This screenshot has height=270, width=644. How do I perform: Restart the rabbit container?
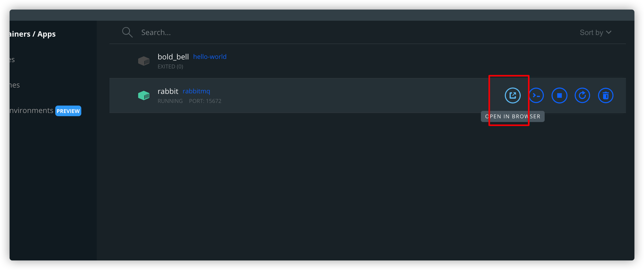point(582,95)
